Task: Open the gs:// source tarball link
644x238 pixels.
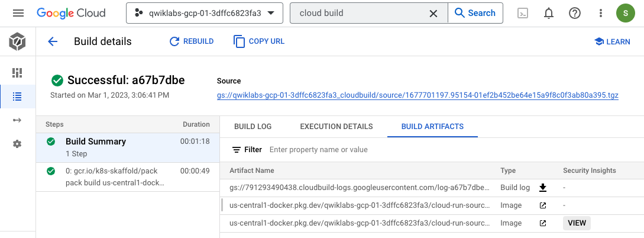Action: [418, 95]
